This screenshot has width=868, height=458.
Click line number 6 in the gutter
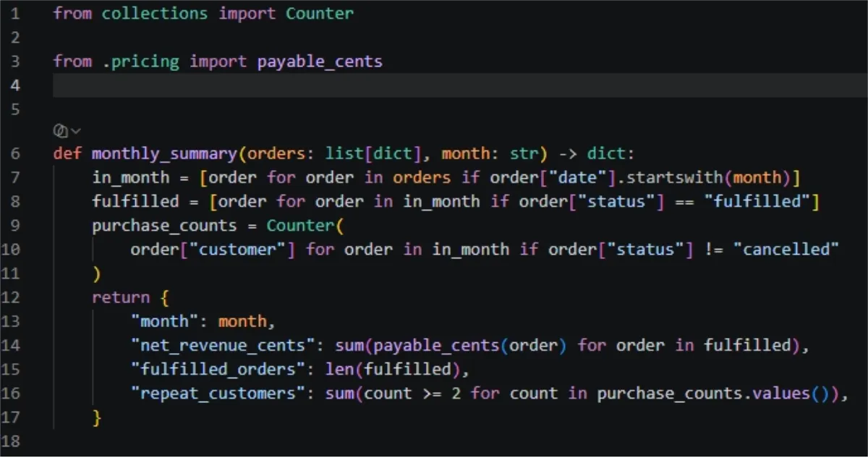(x=17, y=153)
